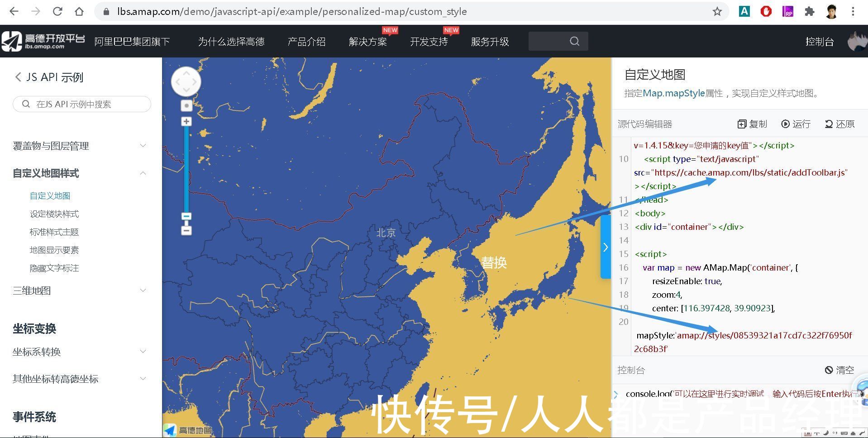Click the 北京 label on map
The width and height of the screenshot is (868, 438).
pos(386,233)
